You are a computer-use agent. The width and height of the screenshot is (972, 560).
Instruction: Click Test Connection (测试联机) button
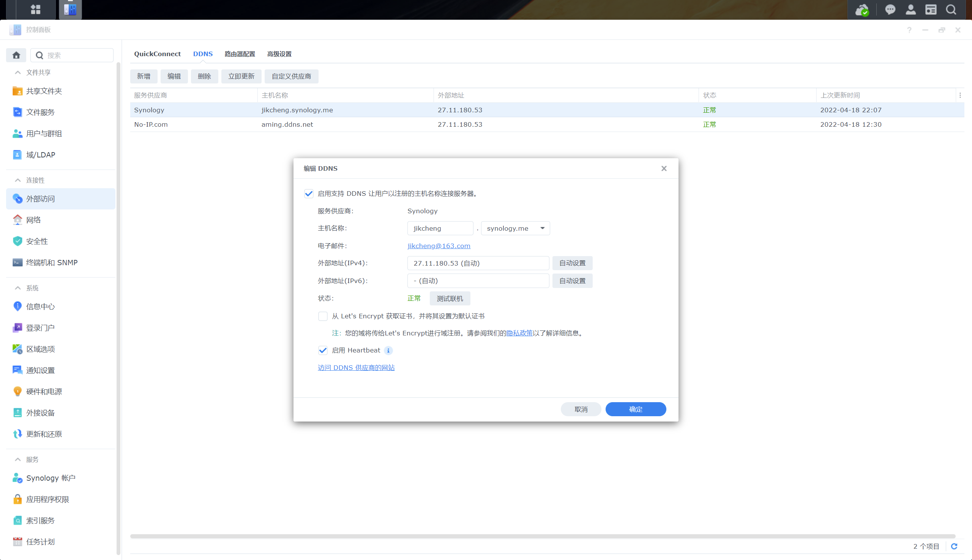click(450, 299)
